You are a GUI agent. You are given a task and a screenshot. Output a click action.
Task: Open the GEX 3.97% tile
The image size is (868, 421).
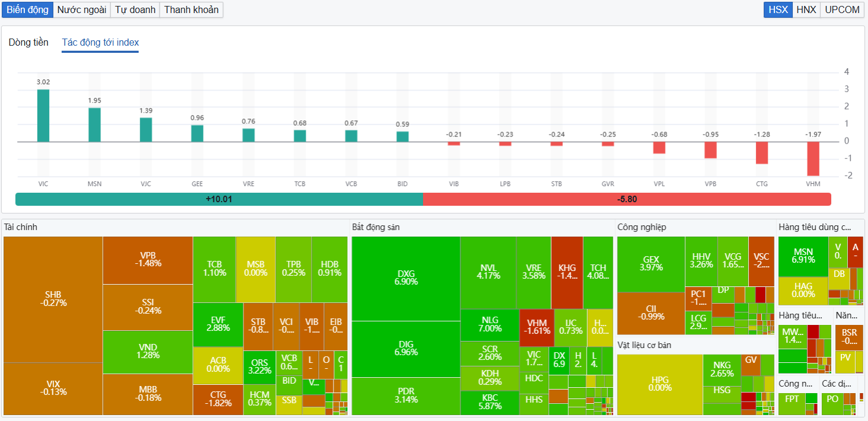click(x=651, y=264)
